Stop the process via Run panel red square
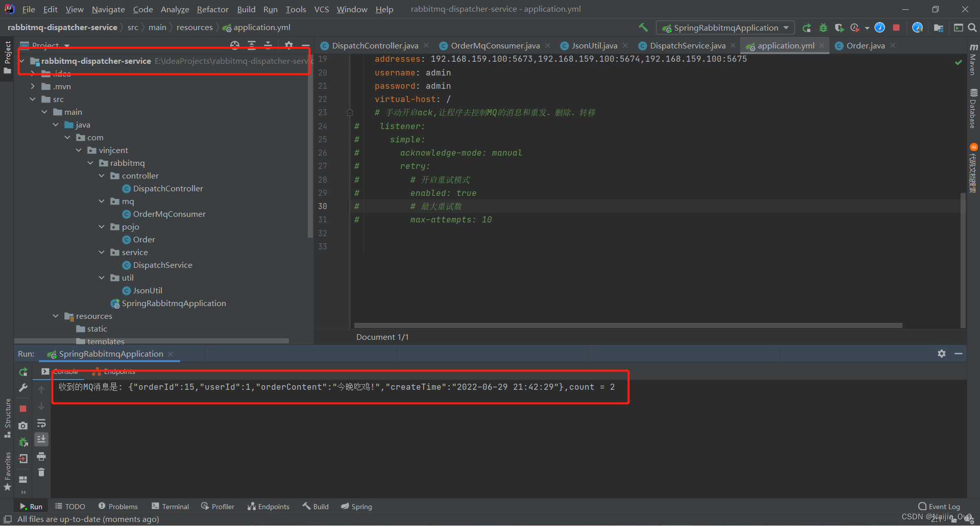 pyautogui.click(x=23, y=409)
